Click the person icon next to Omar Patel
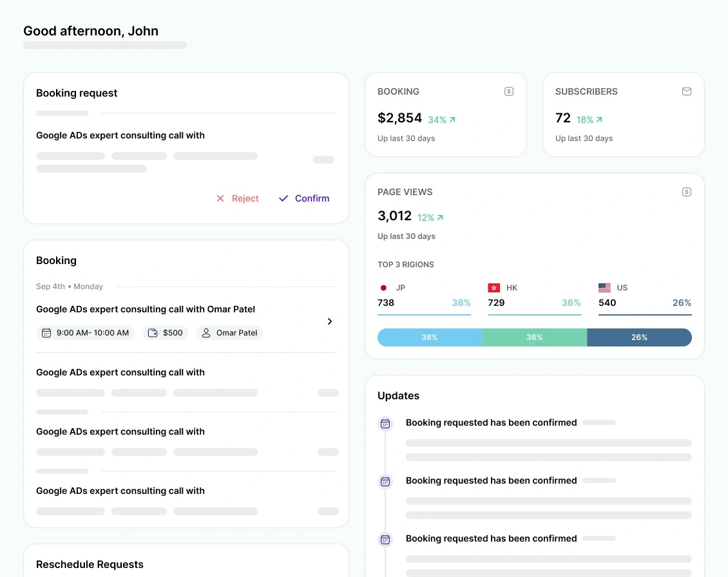 [206, 332]
